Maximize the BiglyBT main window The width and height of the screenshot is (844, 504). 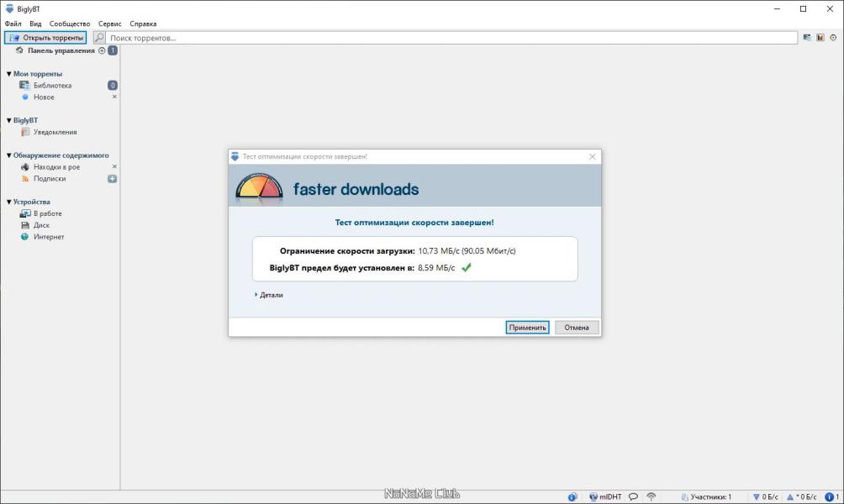(803, 8)
